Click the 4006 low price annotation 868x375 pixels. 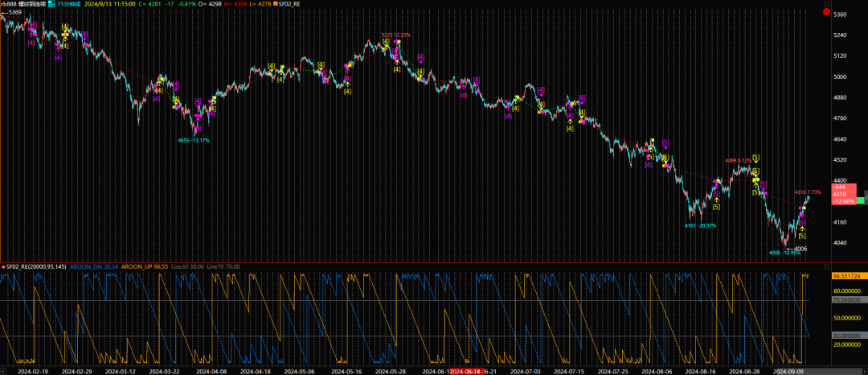pyautogui.click(x=800, y=249)
